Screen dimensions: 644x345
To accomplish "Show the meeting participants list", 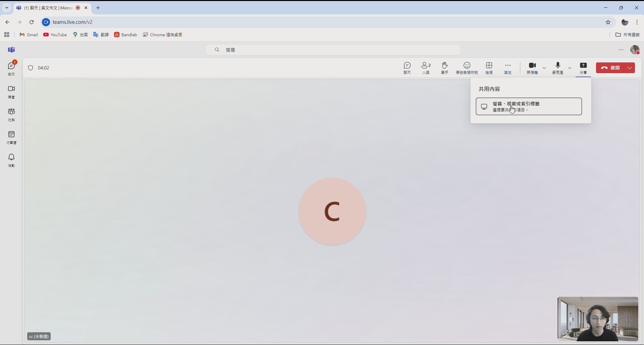I will [426, 68].
